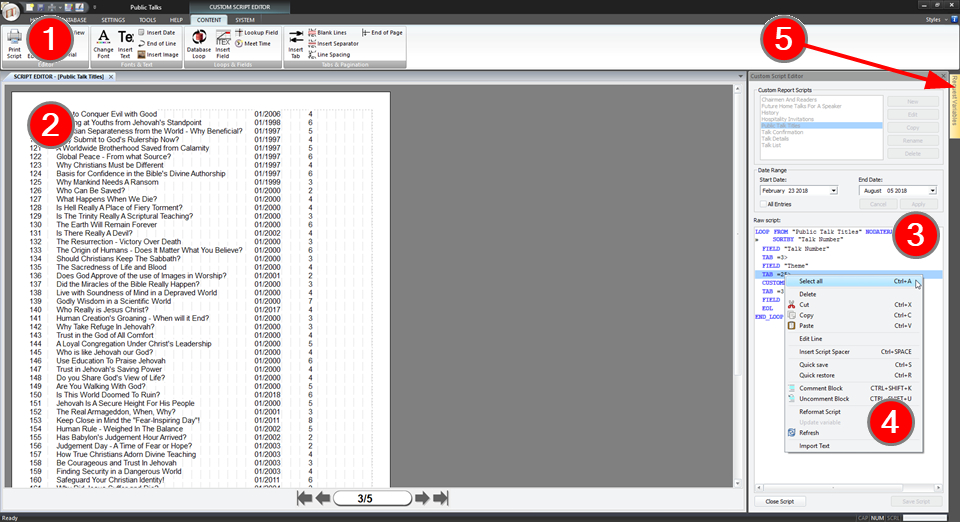The width and height of the screenshot is (960, 522).
Task: Jump to the last preview page
Action: (x=441, y=498)
